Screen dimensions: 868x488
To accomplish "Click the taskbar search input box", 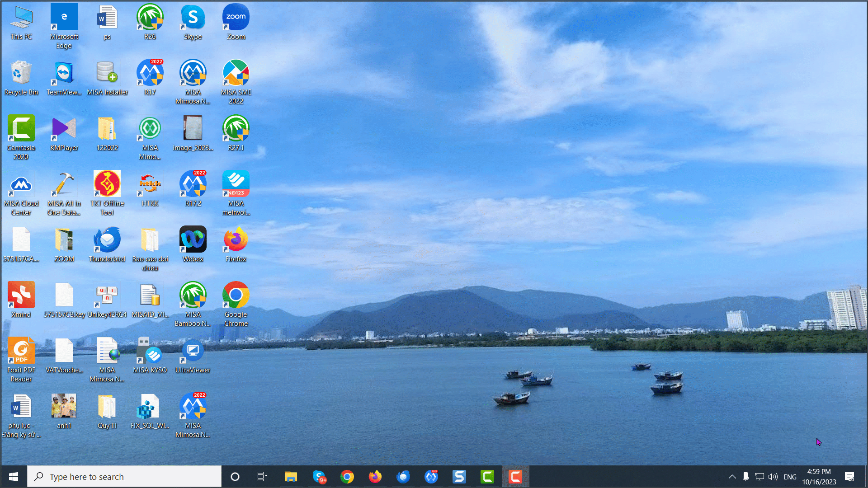I will pyautogui.click(x=124, y=477).
